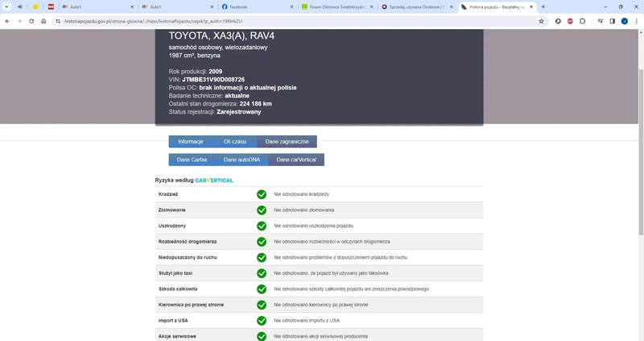Screen dimensions: 644x341
Task: Click the status text Zarejestrowany
Action: 238,112
